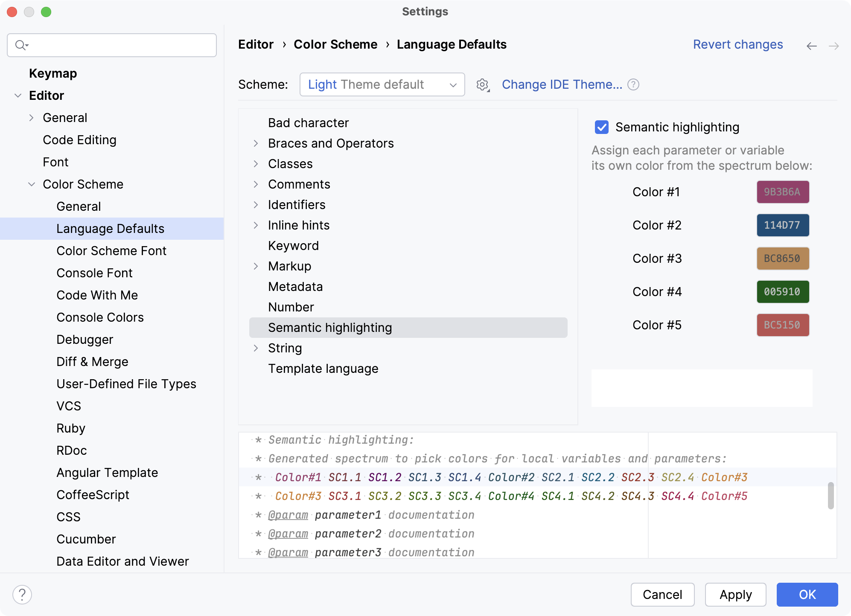Open the Scheme dropdown showing Light Theme default
The width and height of the screenshot is (851, 616).
coord(382,84)
